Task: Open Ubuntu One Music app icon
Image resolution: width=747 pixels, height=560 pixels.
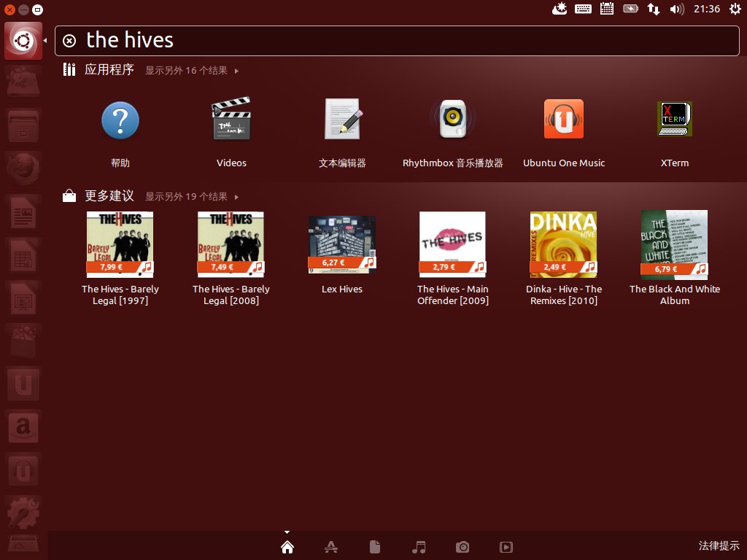Action: click(564, 119)
